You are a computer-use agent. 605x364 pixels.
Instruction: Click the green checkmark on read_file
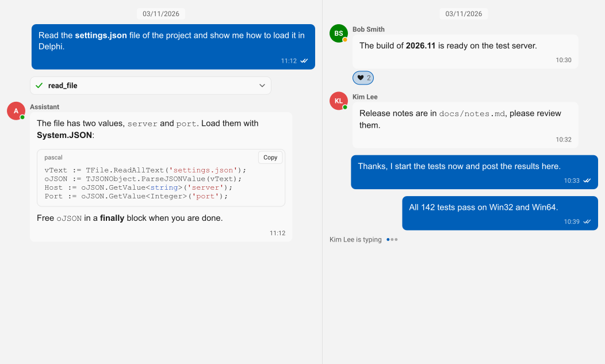point(39,85)
